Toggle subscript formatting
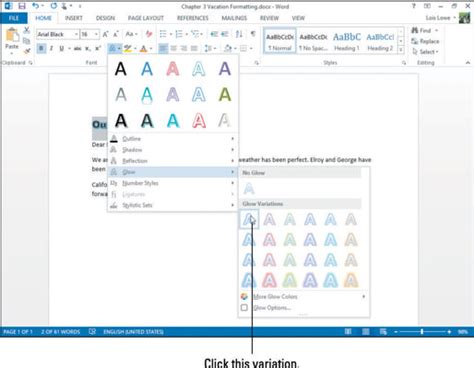This screenshot has width=474, height=368. pyautogui.click(x=88, y=49)
